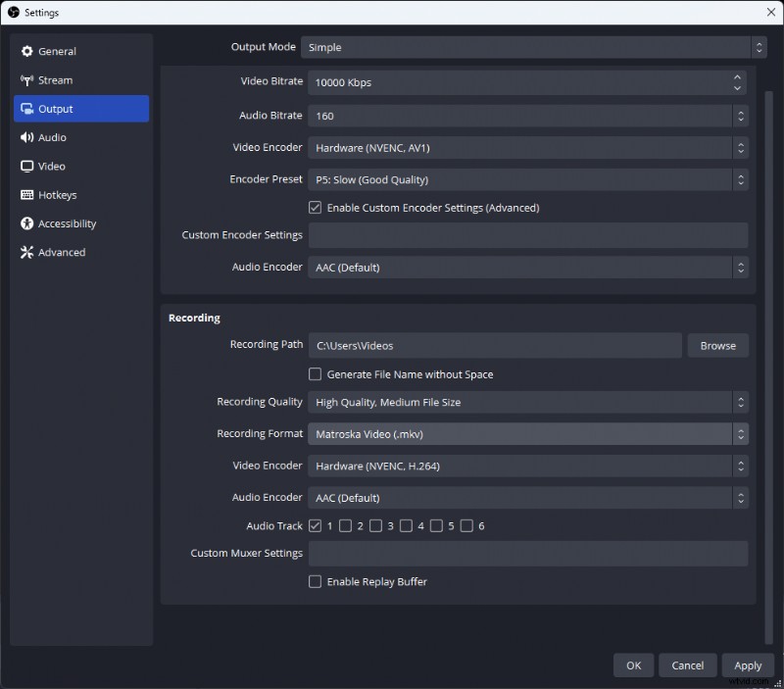The height and width of the screenshot is (689, 784).
Task: Apply the current settings
Action: point(748,664)
